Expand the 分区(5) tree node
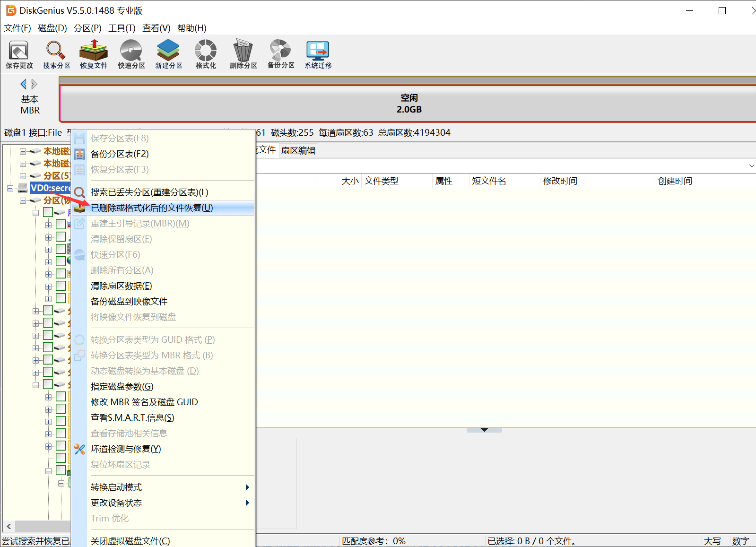 pyautogui.click(x=23, y=176)
